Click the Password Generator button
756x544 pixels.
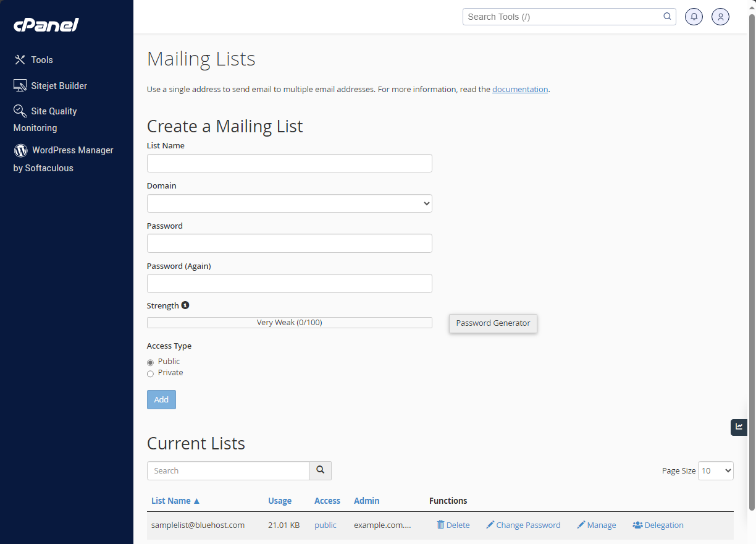493,323
